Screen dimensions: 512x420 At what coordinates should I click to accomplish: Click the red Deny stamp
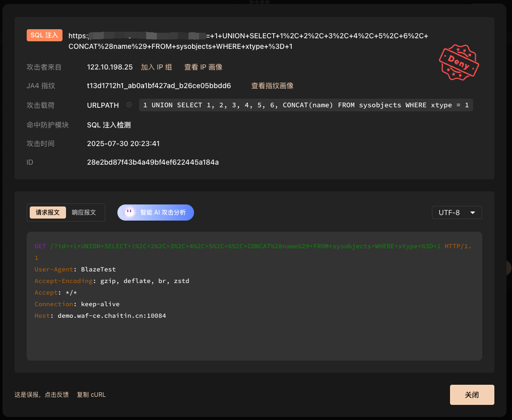459,62
